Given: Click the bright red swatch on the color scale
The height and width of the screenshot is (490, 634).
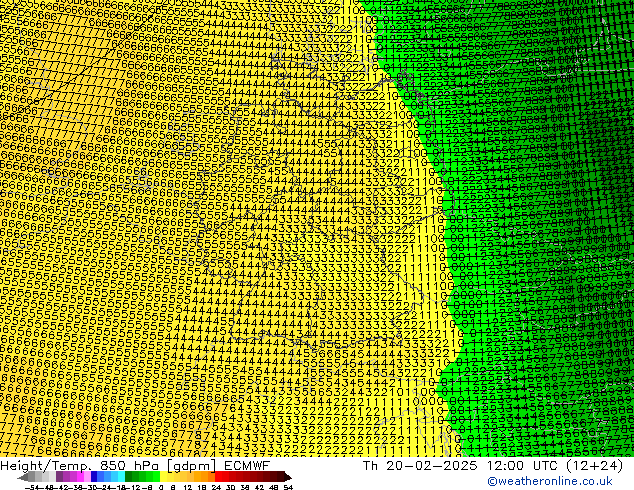Looking at the screenshot, I should [x=218, y=477].
